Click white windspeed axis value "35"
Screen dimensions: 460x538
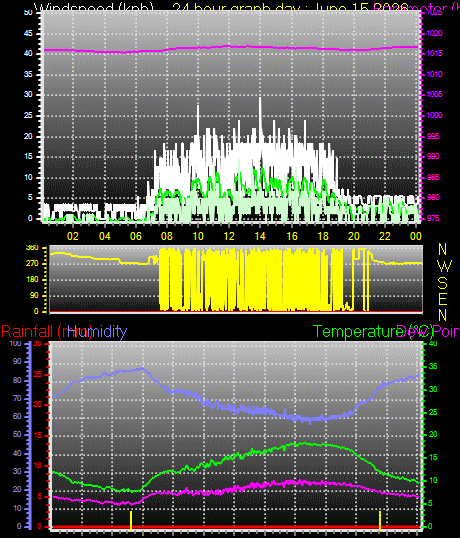point(28,74)
